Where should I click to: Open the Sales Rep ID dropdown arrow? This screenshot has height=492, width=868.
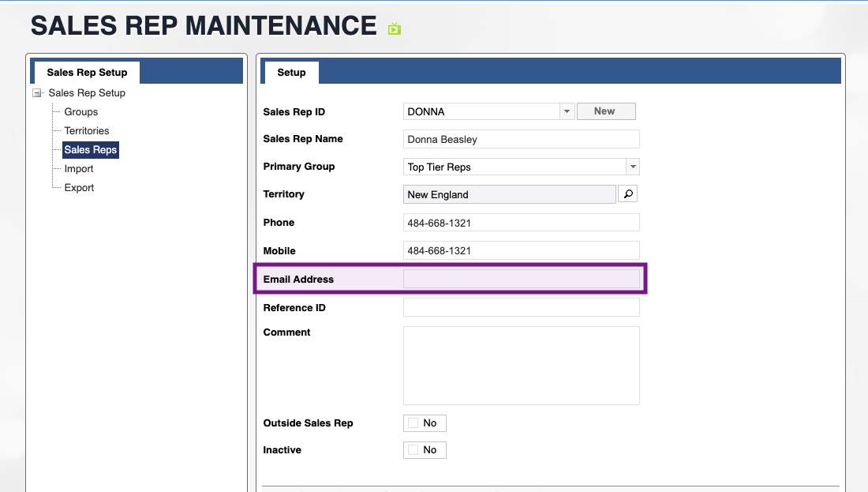pos(567,112)
